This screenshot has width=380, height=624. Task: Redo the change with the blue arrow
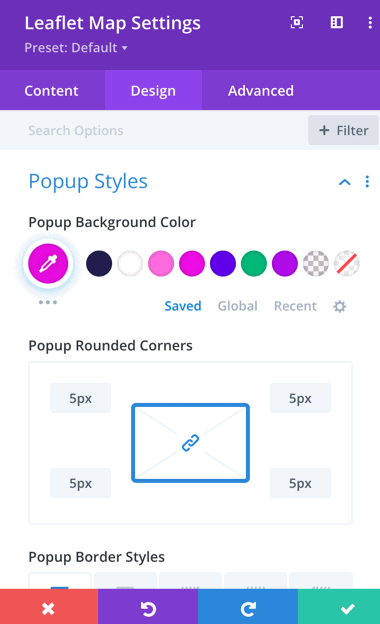248,608
